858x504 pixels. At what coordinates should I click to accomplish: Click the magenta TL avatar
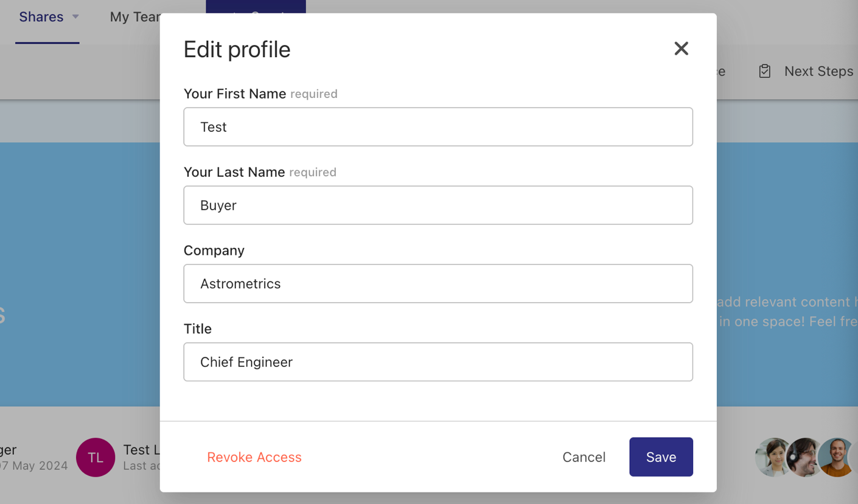[96, 457]
